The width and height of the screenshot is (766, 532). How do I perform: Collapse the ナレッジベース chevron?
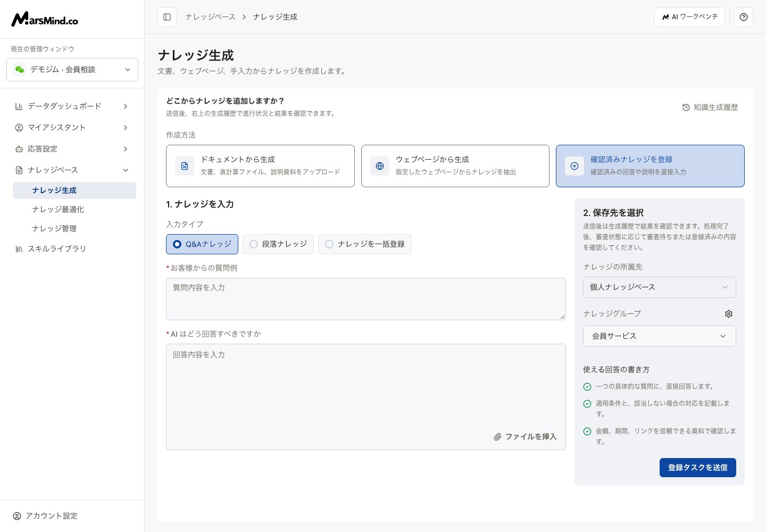pyautogui.click(x=126, y=170)
